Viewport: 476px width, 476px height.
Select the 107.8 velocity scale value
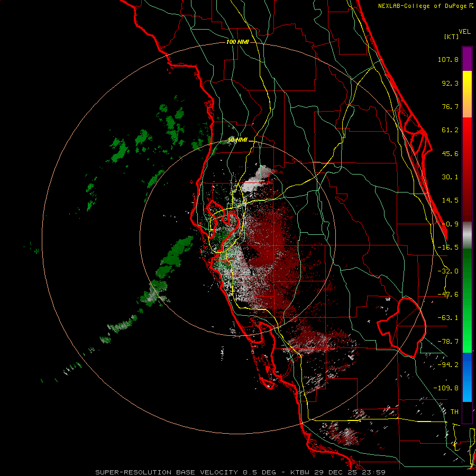pyautogui.click(x=448, y=59)
